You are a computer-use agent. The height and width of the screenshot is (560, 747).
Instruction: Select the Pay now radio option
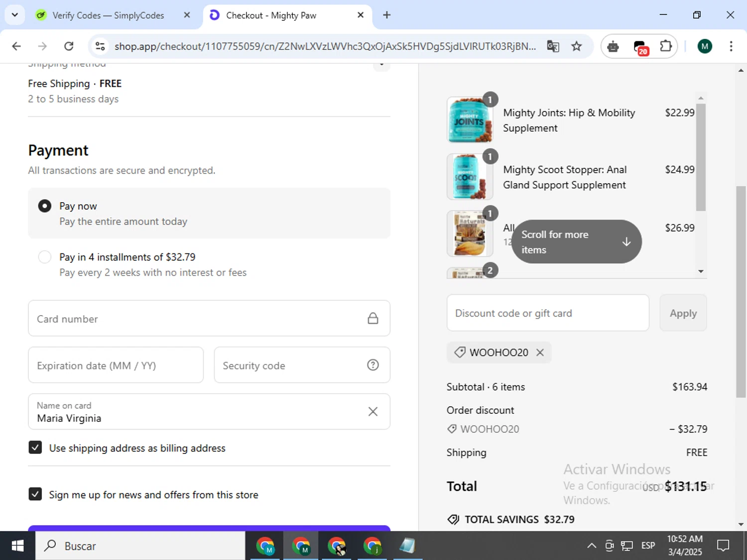[45, 206]
